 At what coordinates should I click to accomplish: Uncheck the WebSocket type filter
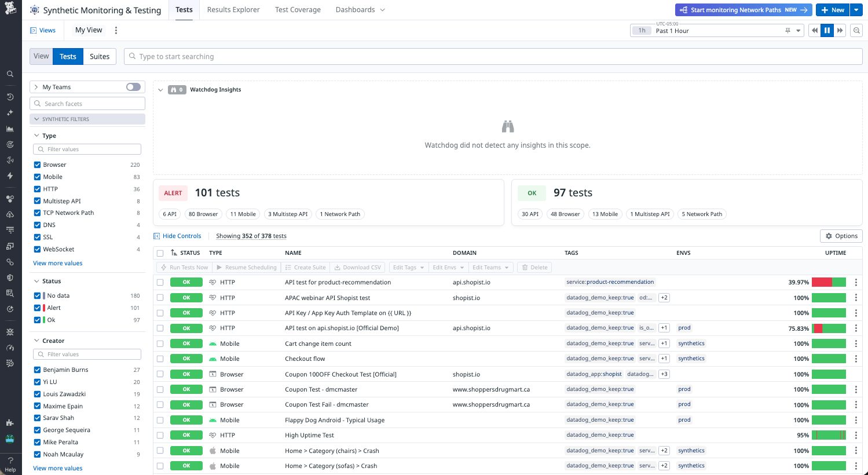[x=37, y=249]
